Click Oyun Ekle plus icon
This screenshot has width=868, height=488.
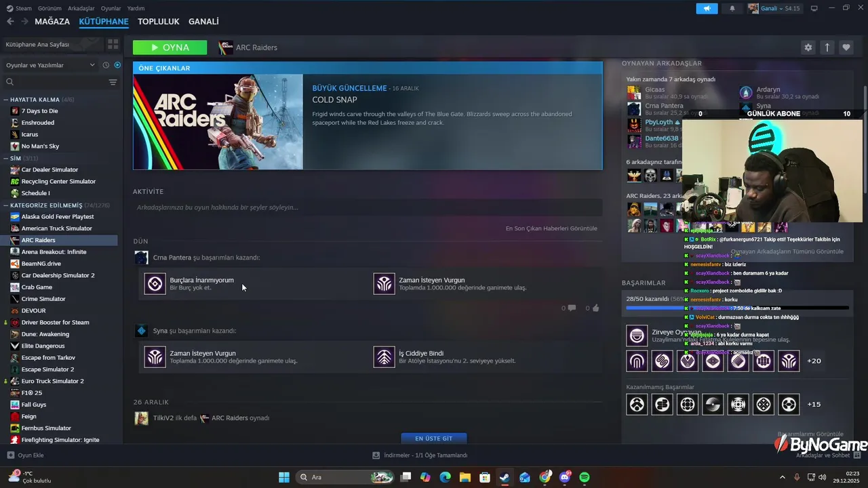pyautogui.click(x=10, y=455)
